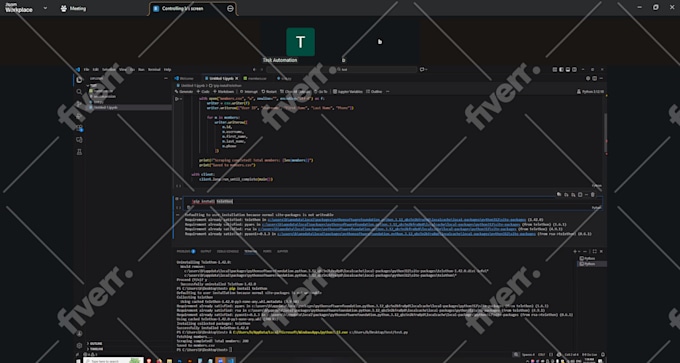Collapse the test folder in Explorer
This screenshot has width=680, height=363.
tap(91, 85)
